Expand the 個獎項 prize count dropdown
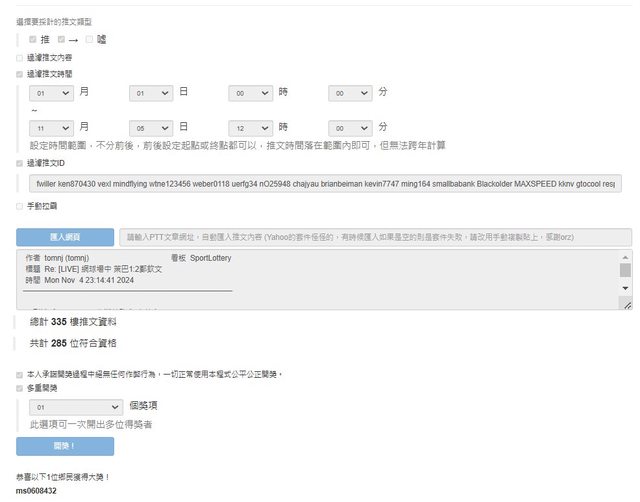Viewport: 640px width, 502px height. pyautogui.click(x=75, y=408)
